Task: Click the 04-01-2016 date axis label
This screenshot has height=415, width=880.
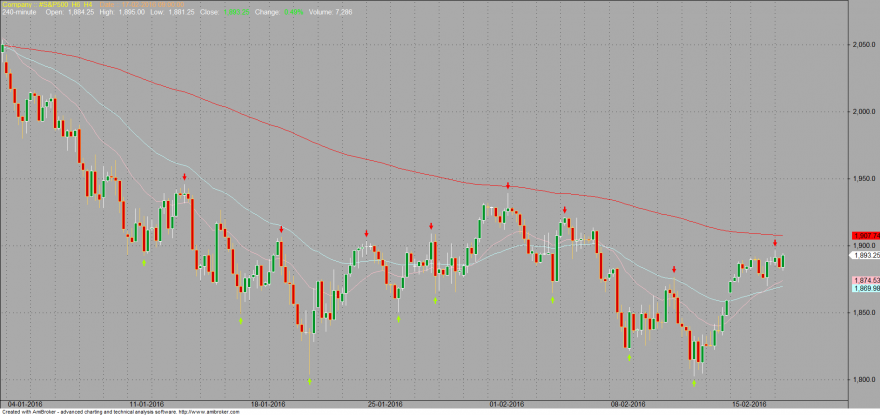Action: click(25, 404)
